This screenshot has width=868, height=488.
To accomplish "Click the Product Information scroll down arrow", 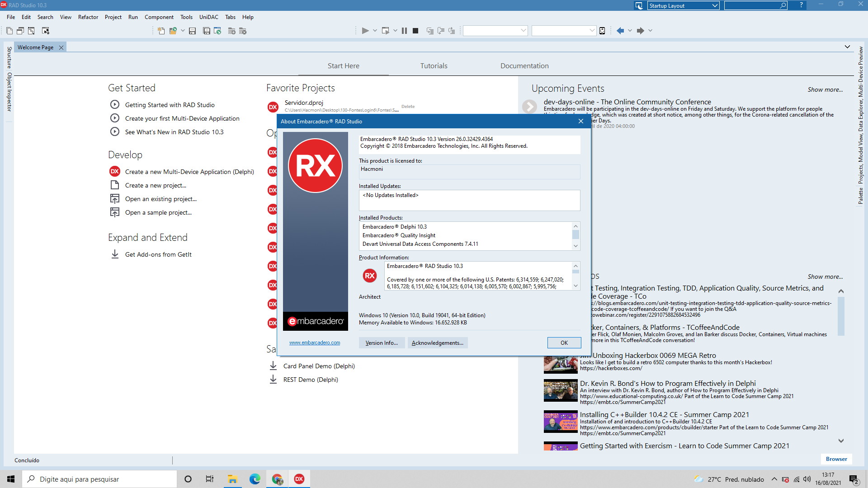I will coord(576,286).
